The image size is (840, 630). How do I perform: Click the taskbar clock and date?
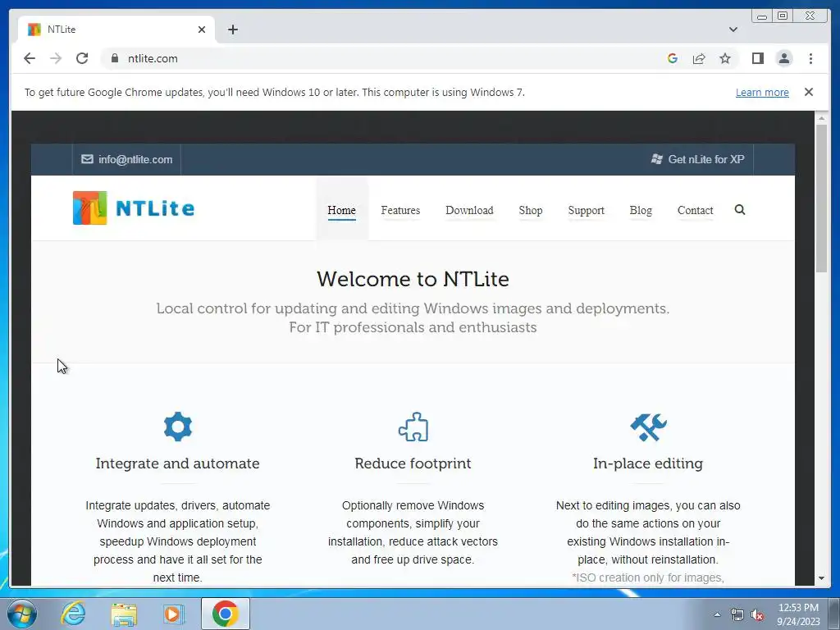pos(798,614)
